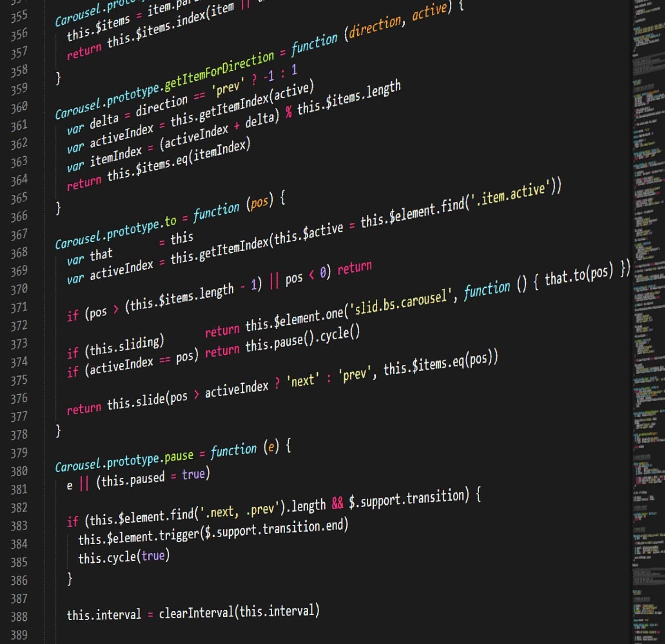The width and height of the screenshot is (665, 644).
Task: Click line number 360 in the gutter
Action: 19,107
